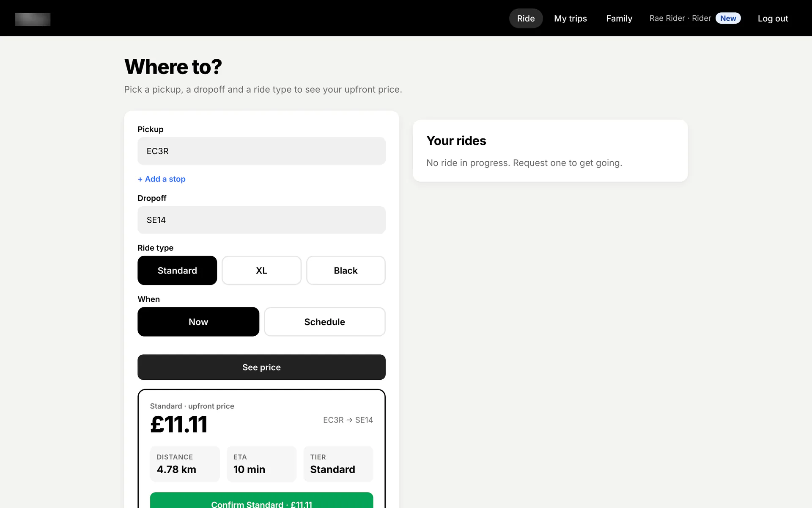Focus the Pickup field containing EC3R
This screenshot has height=508, width=812.
(261, 151)
